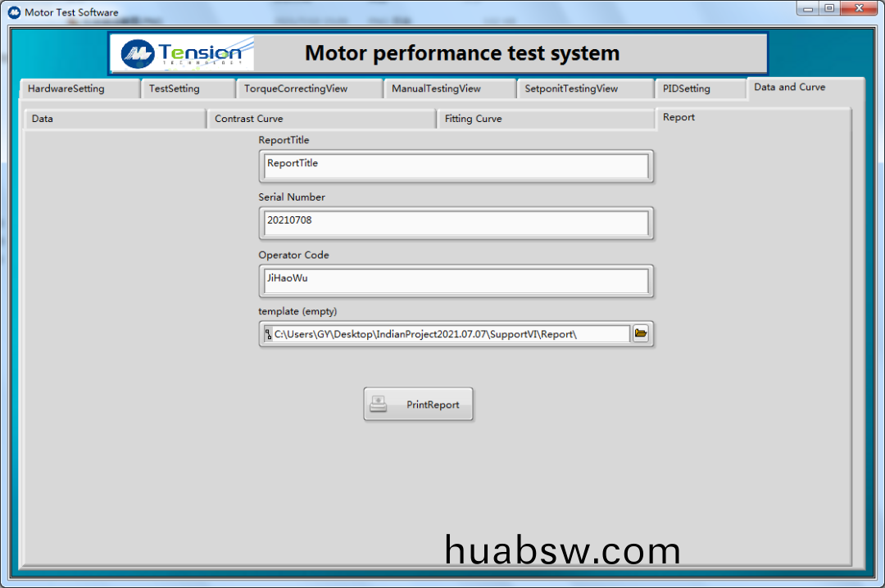Switch to the TestSetting tab
This screenshot has height=588, width=885.
174,88
